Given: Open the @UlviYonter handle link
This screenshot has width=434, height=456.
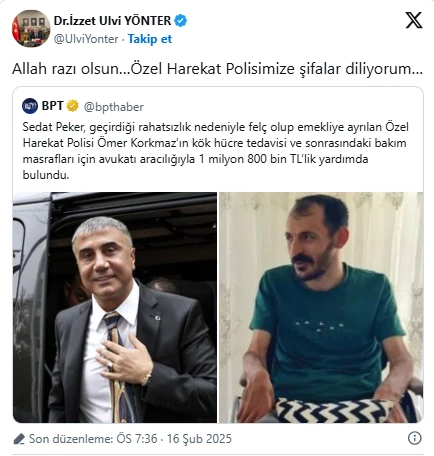Looking at the screenshot, I should [x=86, y=39].
